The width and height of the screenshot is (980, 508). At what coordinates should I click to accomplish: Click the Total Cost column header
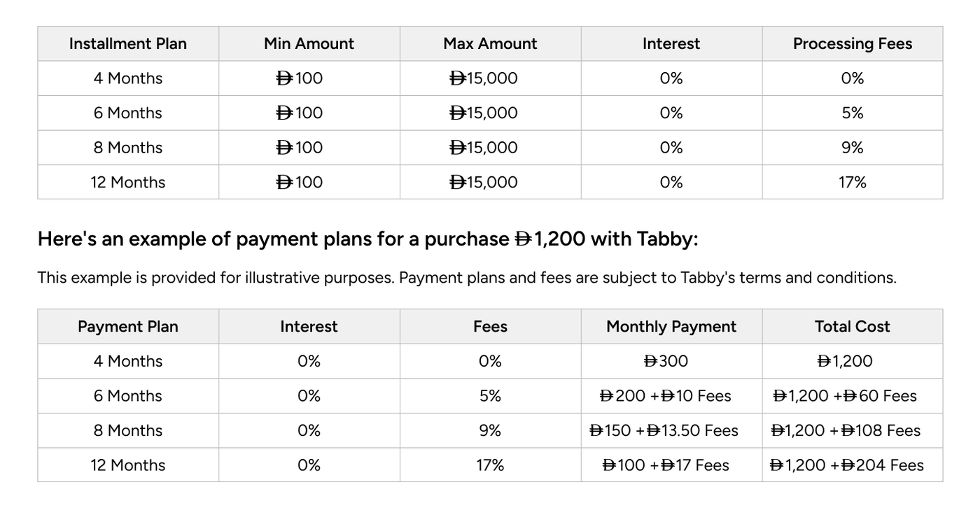[852, 327]
